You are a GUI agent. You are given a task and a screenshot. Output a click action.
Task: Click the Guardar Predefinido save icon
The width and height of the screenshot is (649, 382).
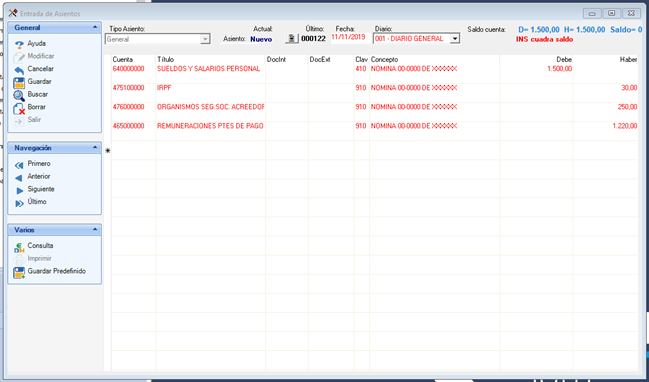pyautogui.click(x=19, y=273)
